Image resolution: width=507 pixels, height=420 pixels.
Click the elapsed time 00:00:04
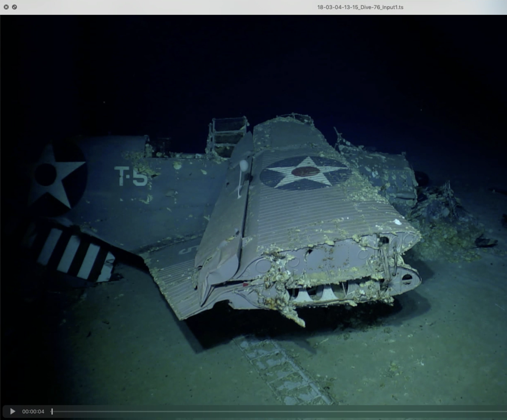tap(33, 412)
